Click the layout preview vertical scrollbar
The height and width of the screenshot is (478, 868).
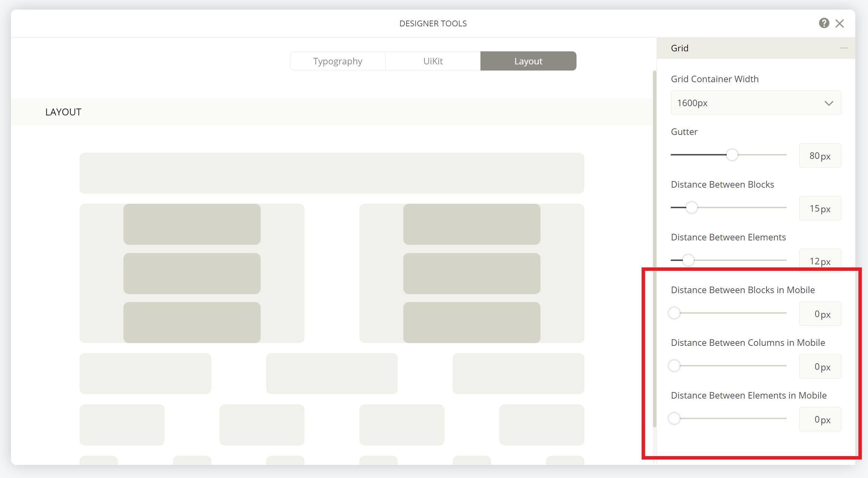point(654,248)
